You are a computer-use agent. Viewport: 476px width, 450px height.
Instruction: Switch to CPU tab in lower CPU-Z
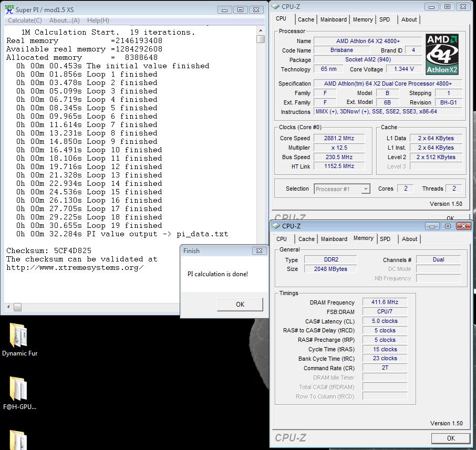pos(282,239)
